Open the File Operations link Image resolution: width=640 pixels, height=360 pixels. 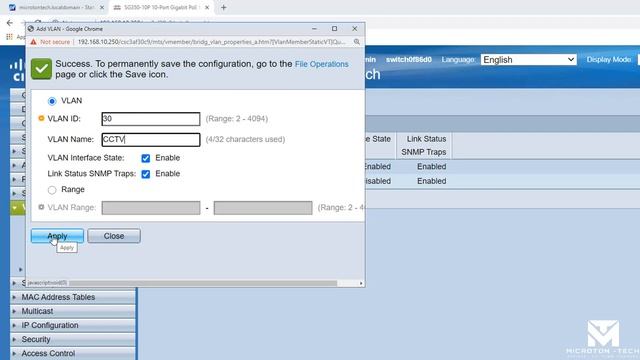tap(322, 64)
